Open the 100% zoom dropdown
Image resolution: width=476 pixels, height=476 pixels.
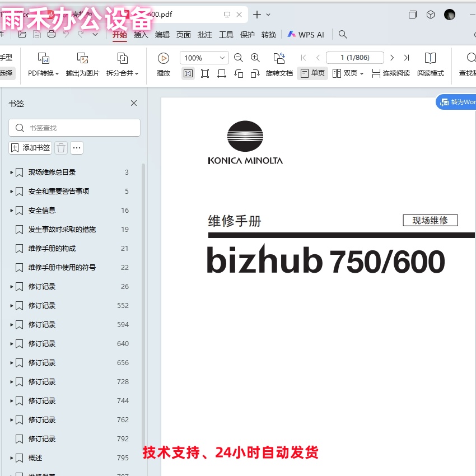click(204, 58)
